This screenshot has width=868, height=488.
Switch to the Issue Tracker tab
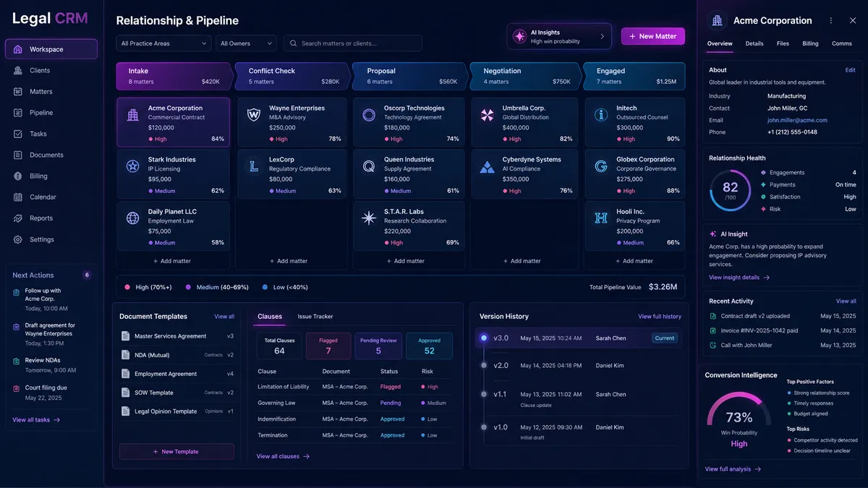coord(315,317)
